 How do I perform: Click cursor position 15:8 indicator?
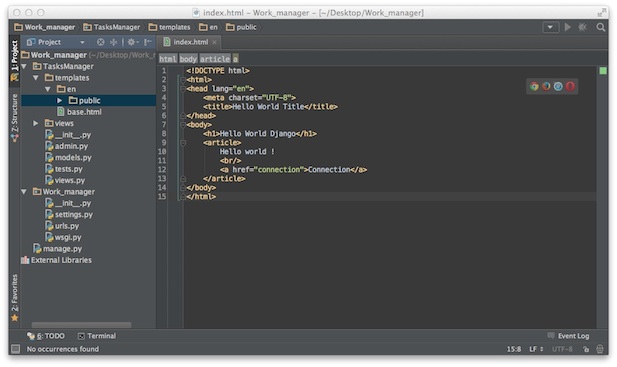pyautogui.click(x=514, y=349)
